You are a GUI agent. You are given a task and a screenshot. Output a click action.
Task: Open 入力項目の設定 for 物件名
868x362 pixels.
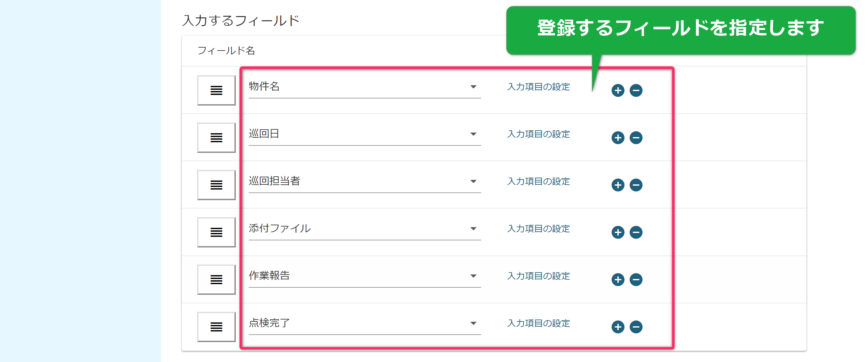[539, 87]
